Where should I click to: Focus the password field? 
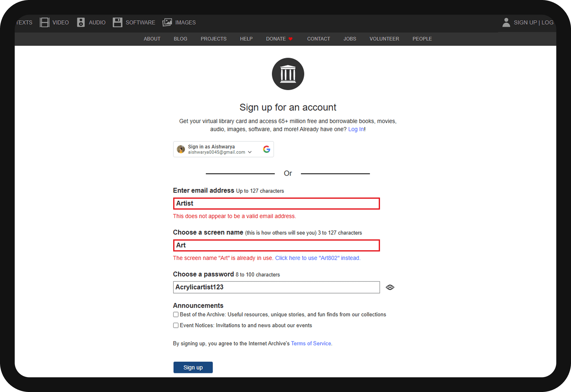(276, 287)
